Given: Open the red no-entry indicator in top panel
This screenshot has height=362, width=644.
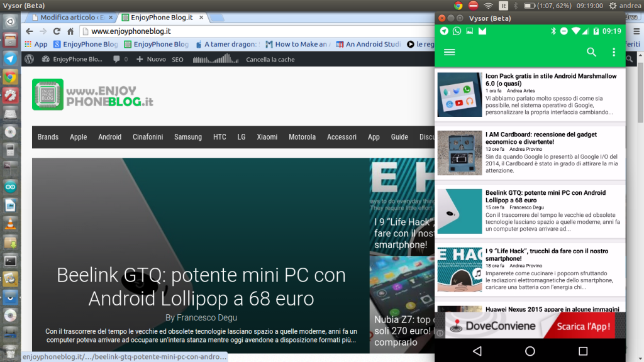Looking at the screenshot, I should (x=473, y=6).
